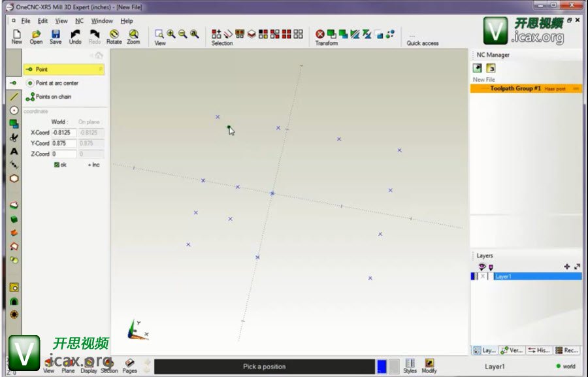Click the gray color swatch in bottom bar
The height and width of the screenshot is (377, 588).
[x=394, y=366]
